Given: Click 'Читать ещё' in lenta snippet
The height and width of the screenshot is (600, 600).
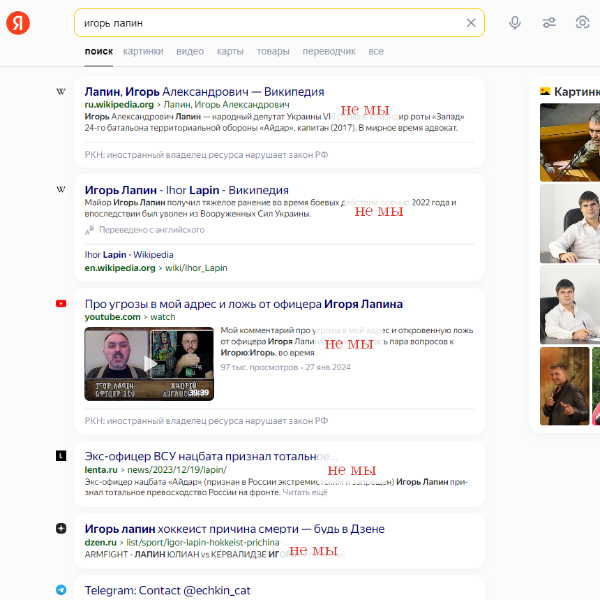Looking at the screenshot, I should point(305,492).
